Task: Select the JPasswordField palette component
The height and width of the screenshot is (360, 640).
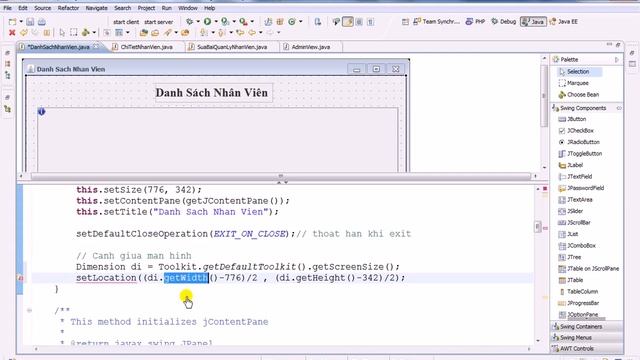Action: pos(581,188)
